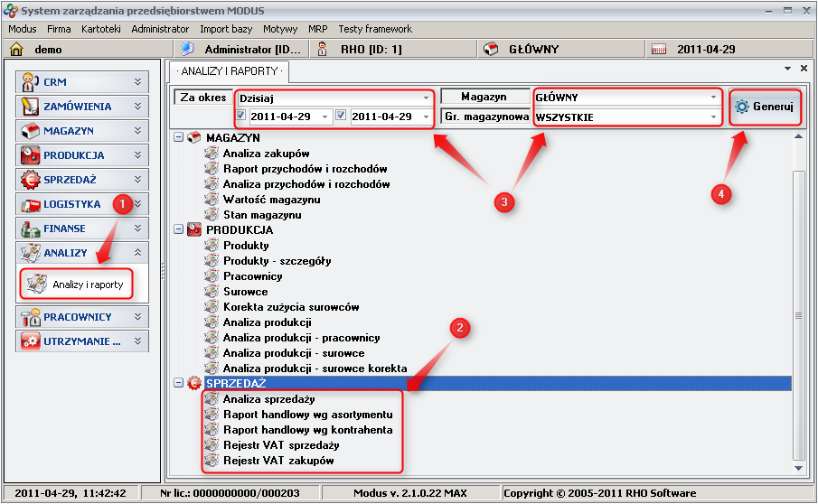This screenshot has height=504, width=818.
Task: Select the ANALIZY I RAPORTY tab
Action: click(x=229, y=71)
